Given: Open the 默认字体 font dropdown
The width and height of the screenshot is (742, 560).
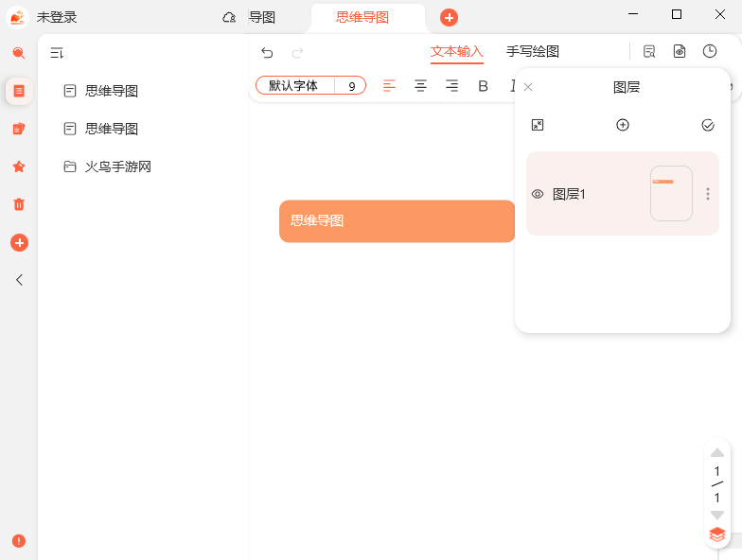Looking at the screenshot, I should 293,85.
